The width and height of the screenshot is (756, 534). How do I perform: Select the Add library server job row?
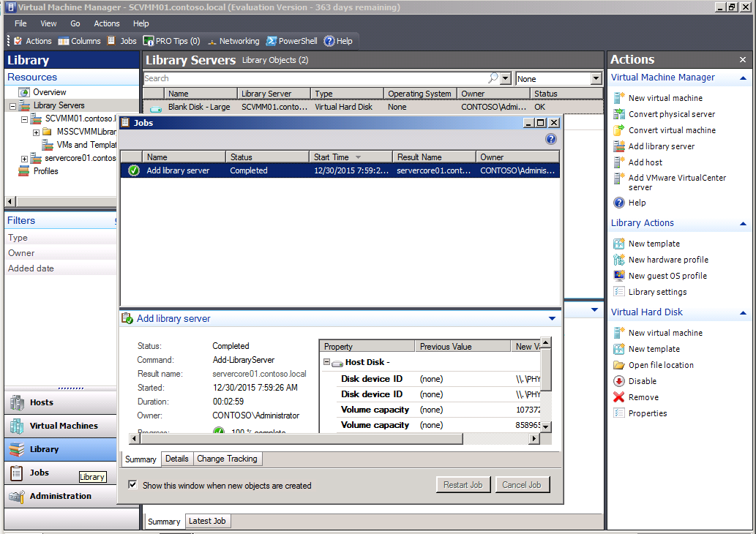pos(340,170)
